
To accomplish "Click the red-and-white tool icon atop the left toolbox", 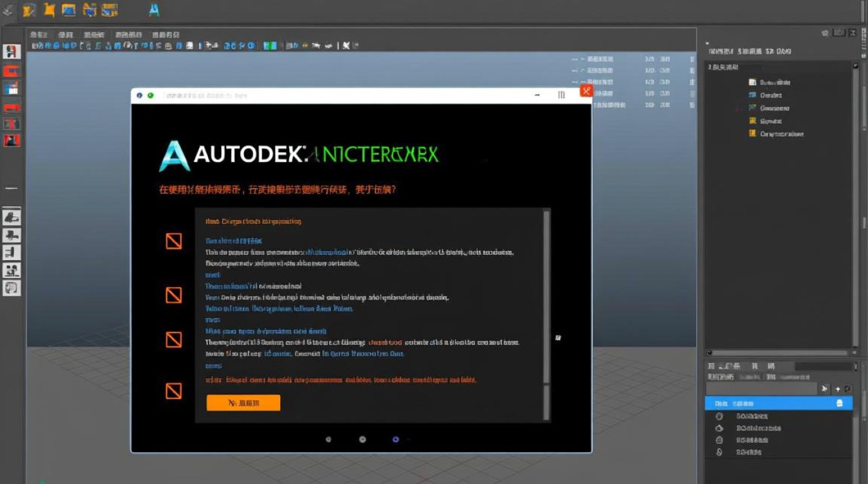I will [12, 52].
